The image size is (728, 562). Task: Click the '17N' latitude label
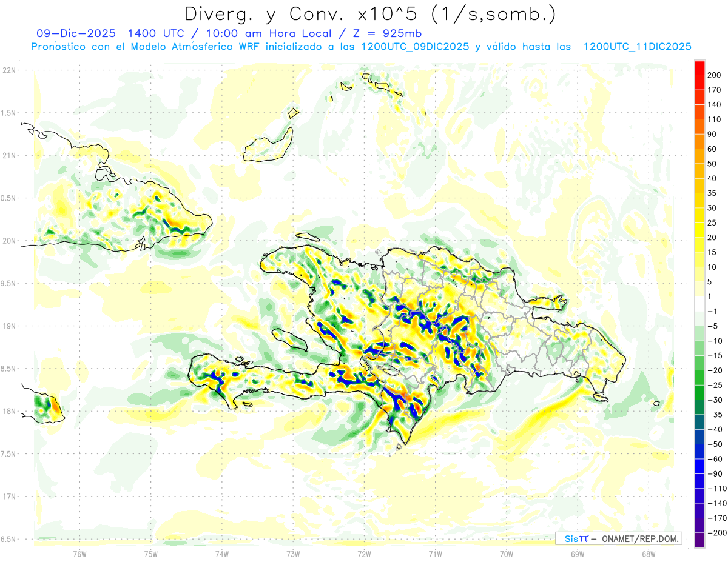(x=9, y=497)
